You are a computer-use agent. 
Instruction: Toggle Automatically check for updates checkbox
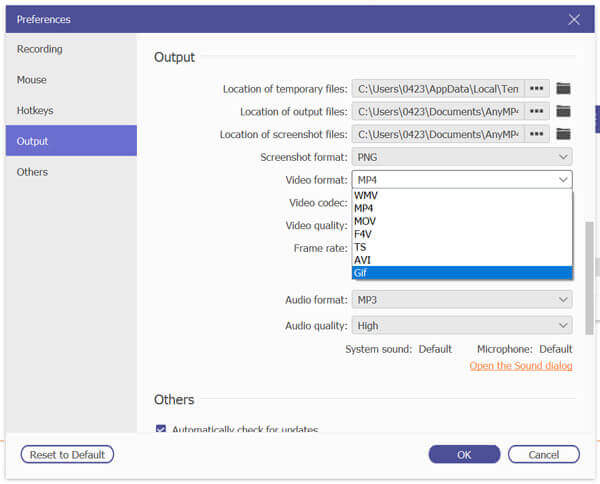161,429
